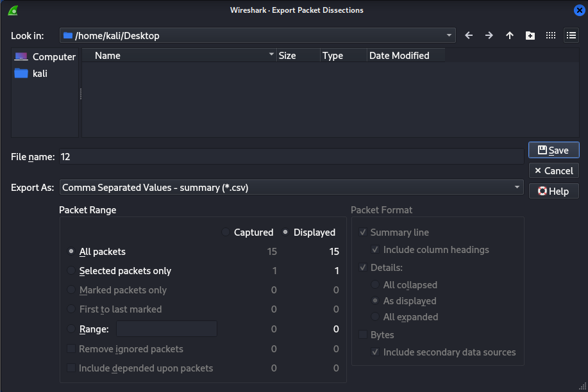The height and width of the screenshot is (392, 588).
Task: Toggle Remove ignored packets checkbox
Action: (71, 349)
